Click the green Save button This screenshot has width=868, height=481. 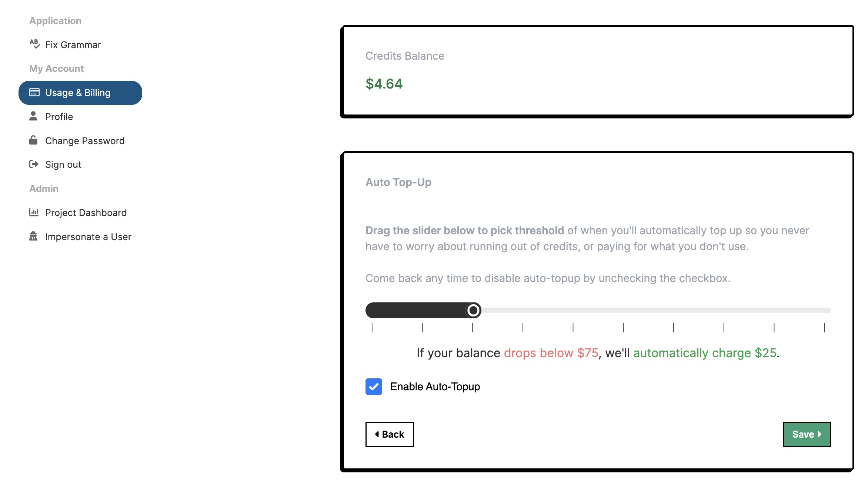(x=807, y=434)
